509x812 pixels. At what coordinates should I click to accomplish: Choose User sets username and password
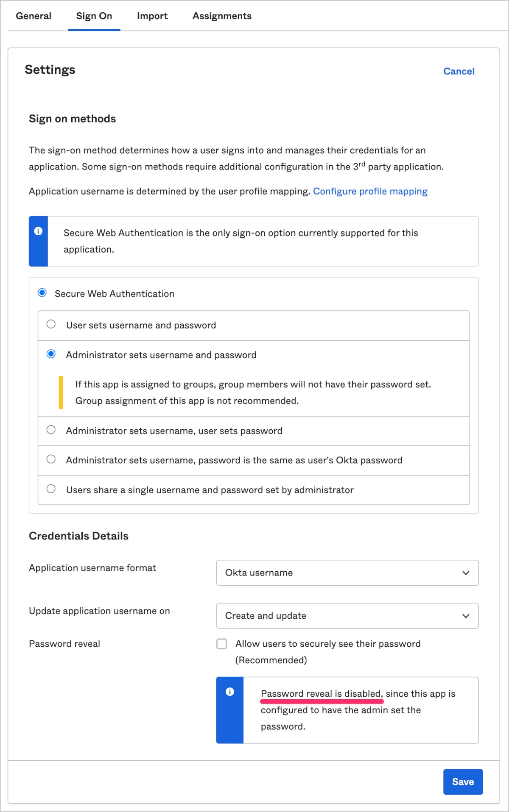coord(51,324)
